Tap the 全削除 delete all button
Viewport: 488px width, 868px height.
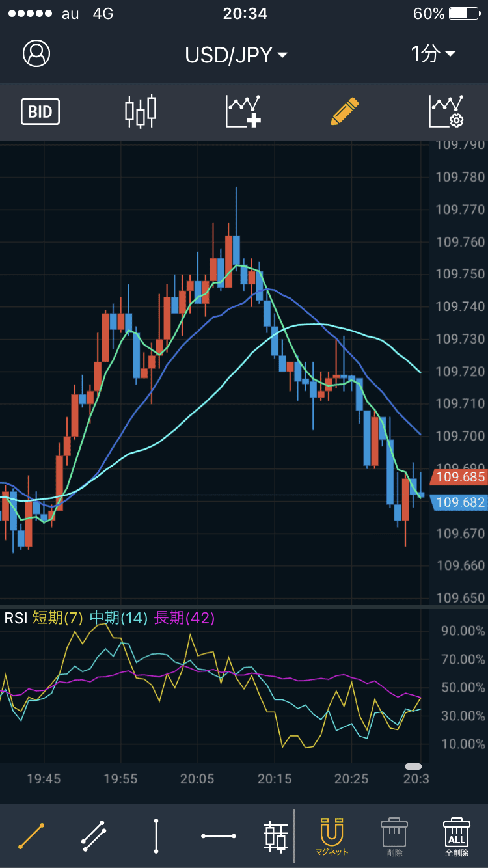coord(457,837)
